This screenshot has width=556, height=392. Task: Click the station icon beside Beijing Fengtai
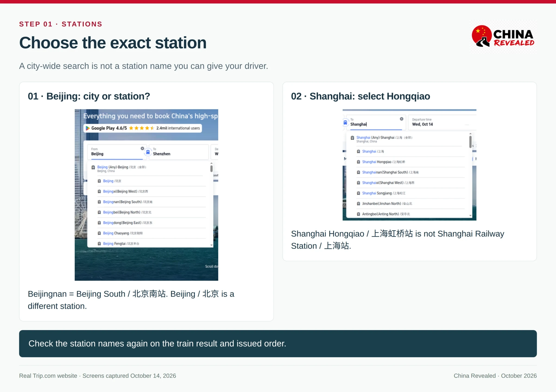[99, 243]
